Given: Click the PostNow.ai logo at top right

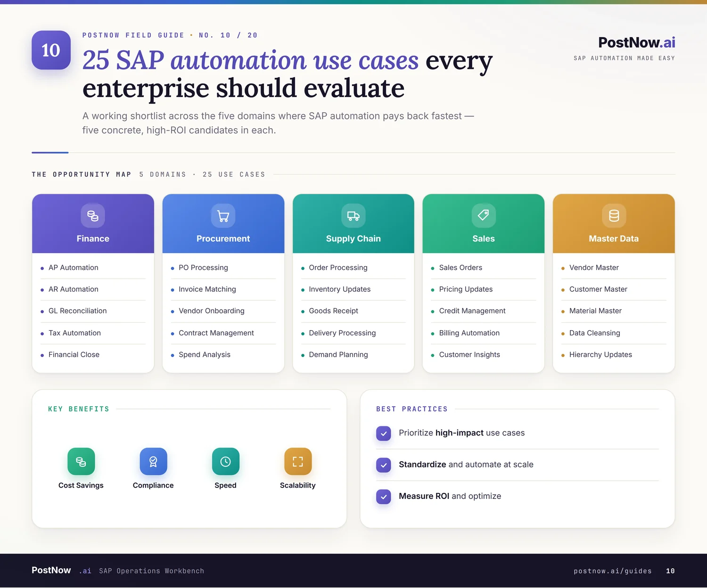Looking at the screenshot, I should pyautogui.click(x=636, y=42).
